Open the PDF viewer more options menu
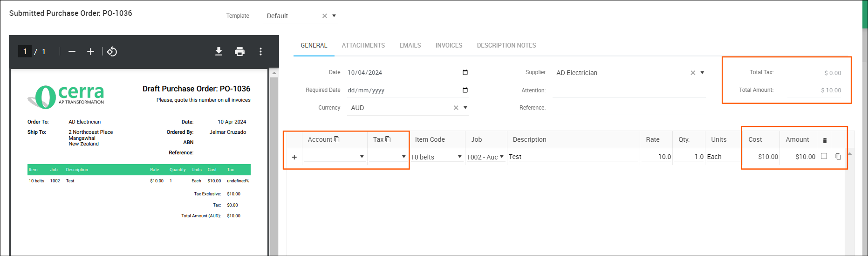The height and width of the screenshot is (256, 868). click(x=260, y=52)
